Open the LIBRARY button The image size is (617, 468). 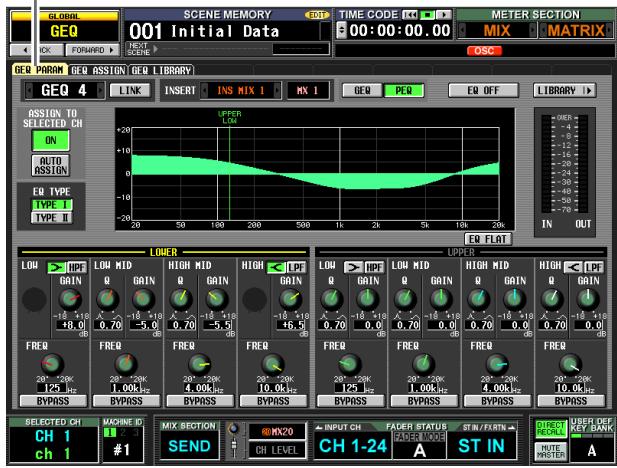(565, 91)
